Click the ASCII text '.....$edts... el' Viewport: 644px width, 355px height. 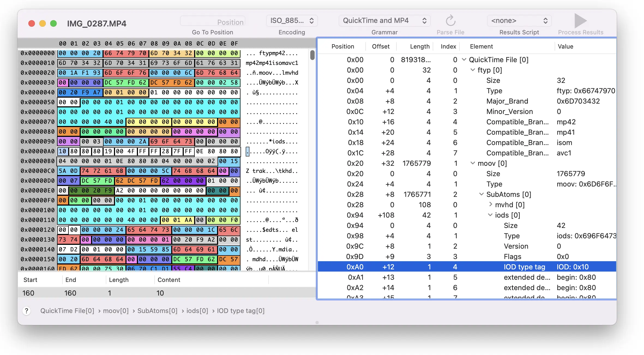click(272, 230)
